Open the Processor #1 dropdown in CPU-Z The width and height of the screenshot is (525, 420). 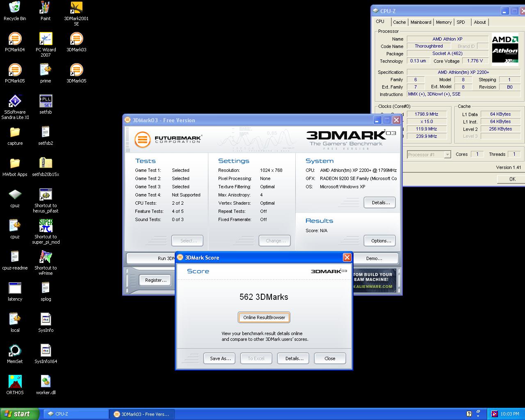click(x=447, y=155)
